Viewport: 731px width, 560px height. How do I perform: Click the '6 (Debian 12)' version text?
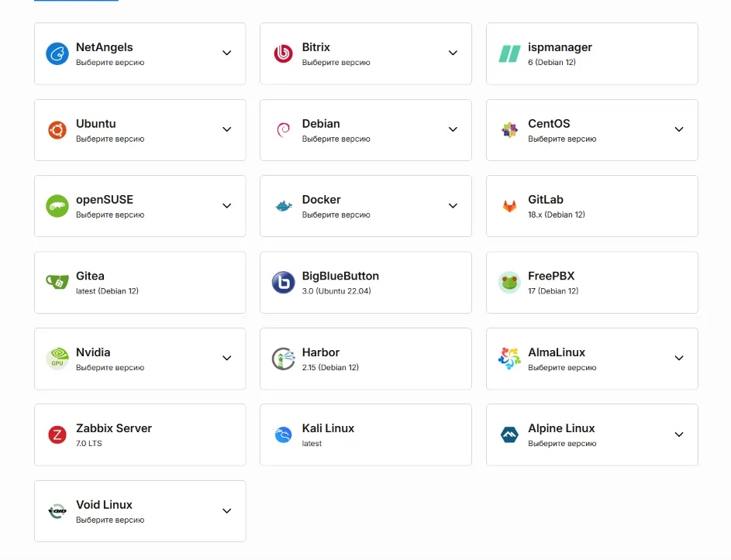pos(551,63)
